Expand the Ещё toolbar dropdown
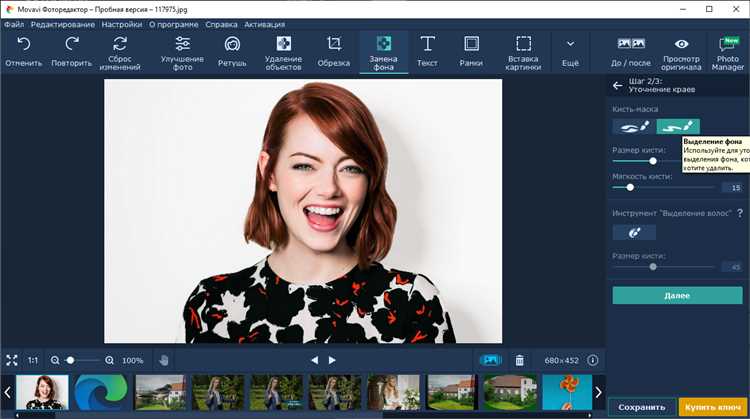This screenshot has height=419, width=750. (x=570, y=52)
